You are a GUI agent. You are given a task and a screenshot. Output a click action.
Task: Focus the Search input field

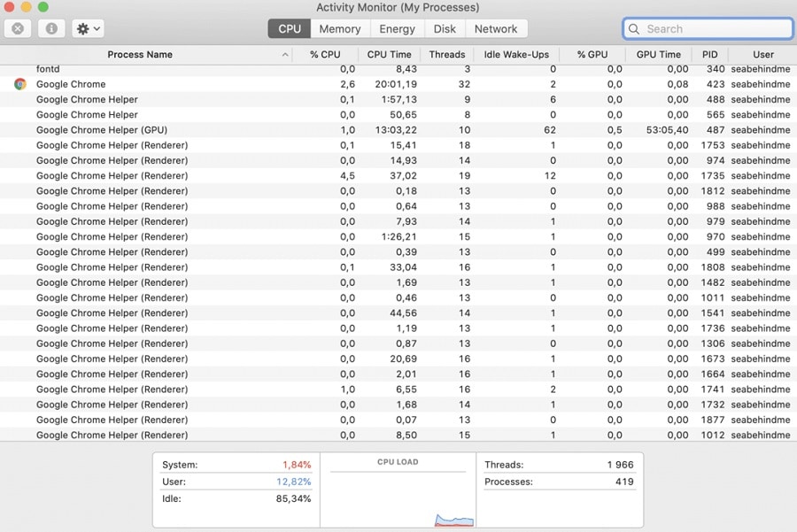708,29
